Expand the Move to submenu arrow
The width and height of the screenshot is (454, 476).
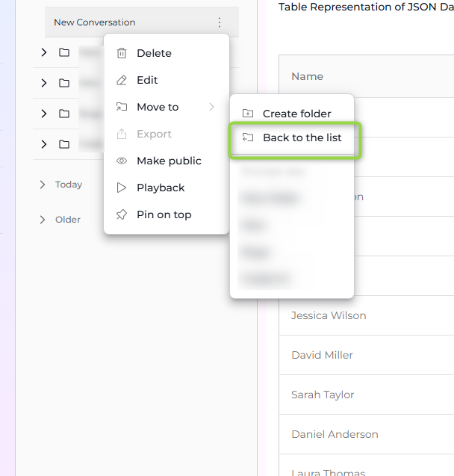point(211,107)
